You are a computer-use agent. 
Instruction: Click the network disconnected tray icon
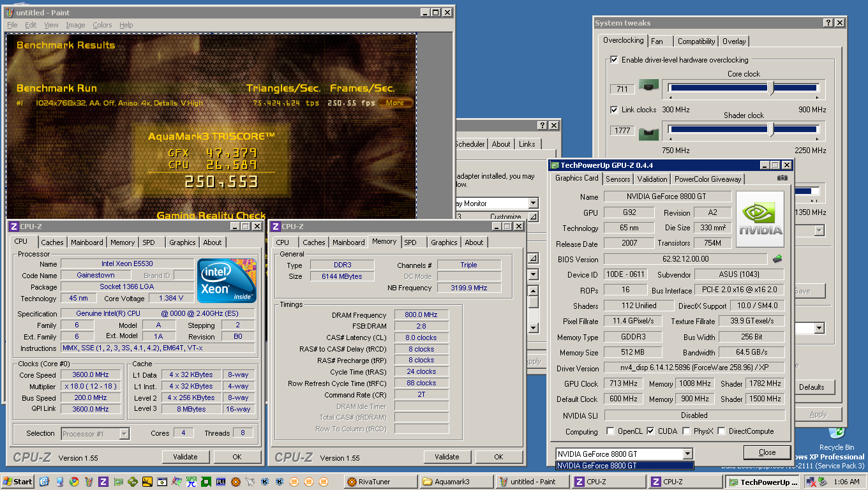811,482
